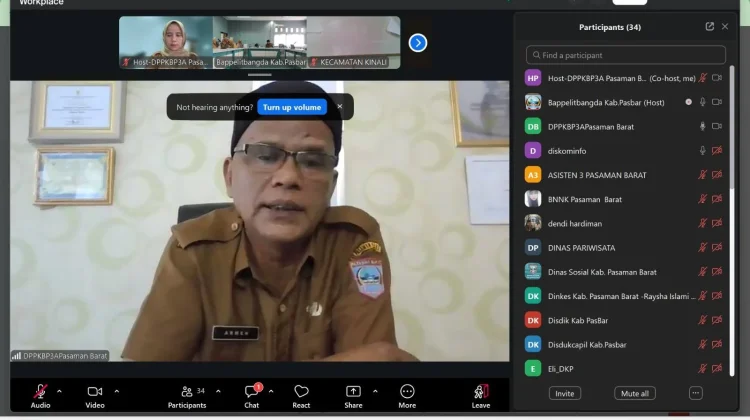Pop out the Participants panel
Screen dimensions: 750x420
[710, 27]
